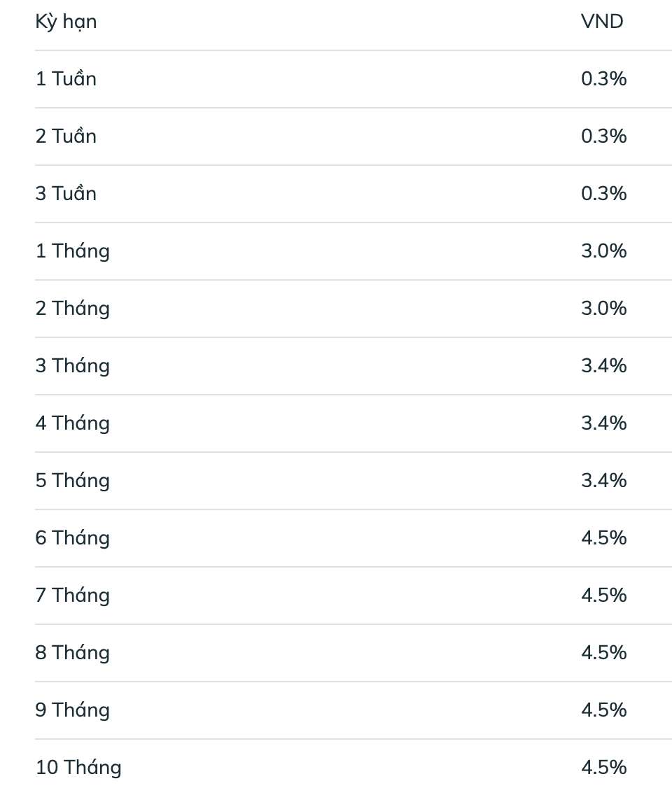Select the "6 Tháng" term label

click(x=73, y=537)
